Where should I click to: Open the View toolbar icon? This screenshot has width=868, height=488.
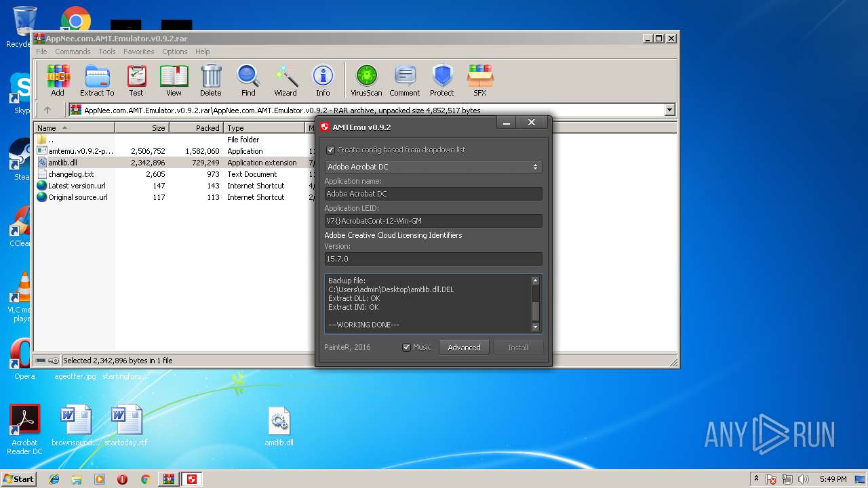[x=174, y=81]
